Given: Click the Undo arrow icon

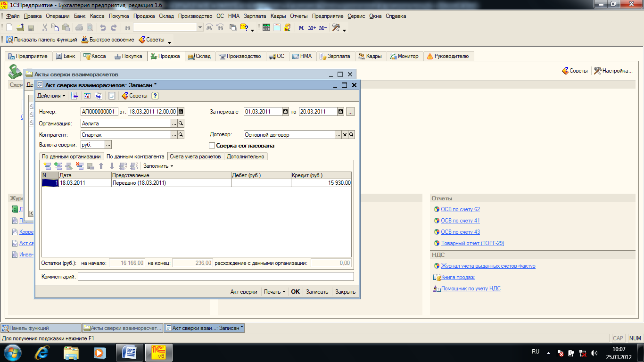Looking at the screenshot, I should pos(103,28).
